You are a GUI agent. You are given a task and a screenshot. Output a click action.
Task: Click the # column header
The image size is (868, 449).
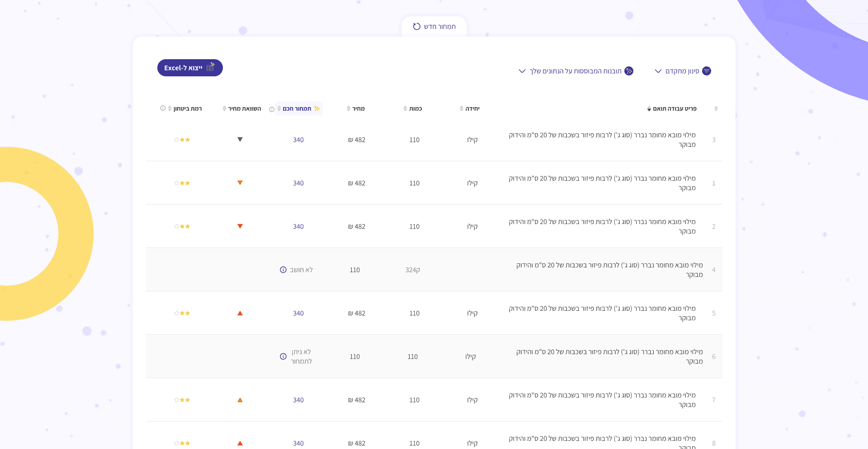coord(716,108)
